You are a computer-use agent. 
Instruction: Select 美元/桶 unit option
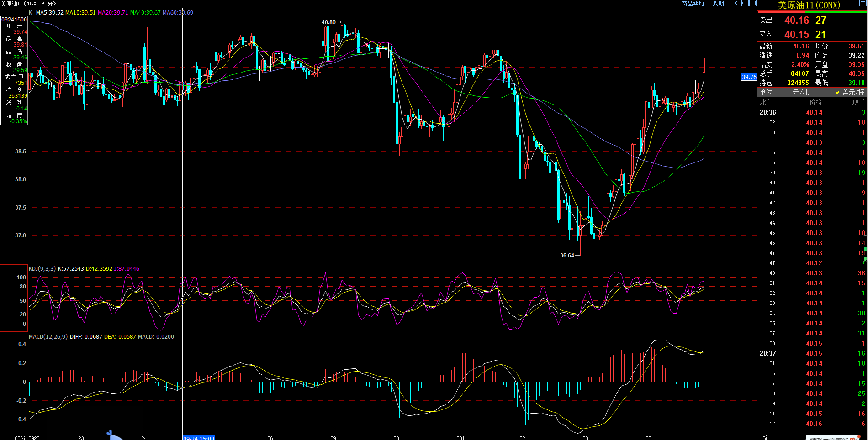pyautogui.click(x=850, y=92)
